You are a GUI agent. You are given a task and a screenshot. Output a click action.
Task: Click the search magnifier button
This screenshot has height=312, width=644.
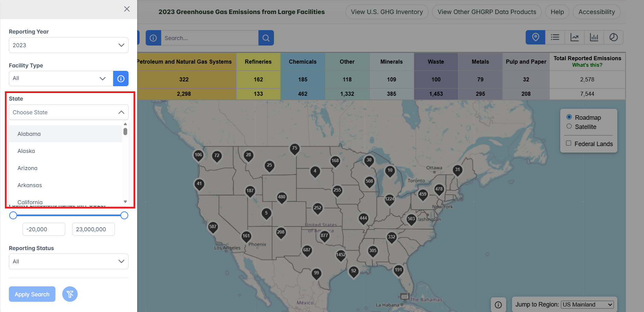266,38
